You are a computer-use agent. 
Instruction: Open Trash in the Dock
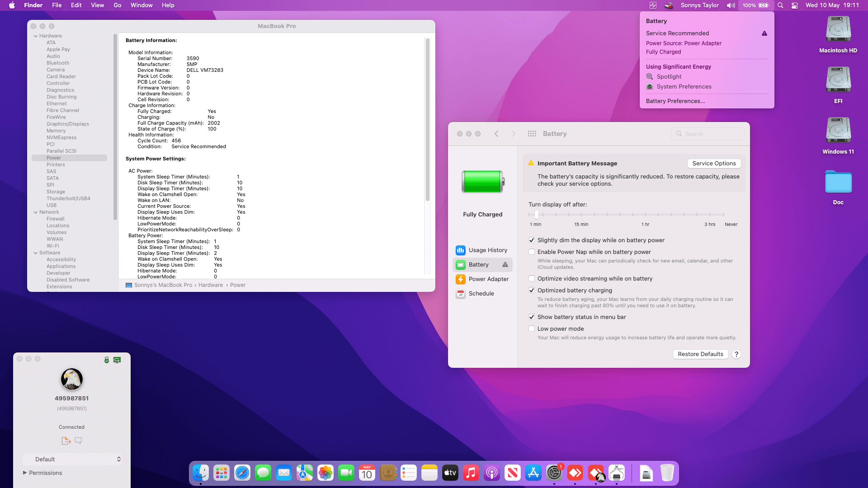667,473
